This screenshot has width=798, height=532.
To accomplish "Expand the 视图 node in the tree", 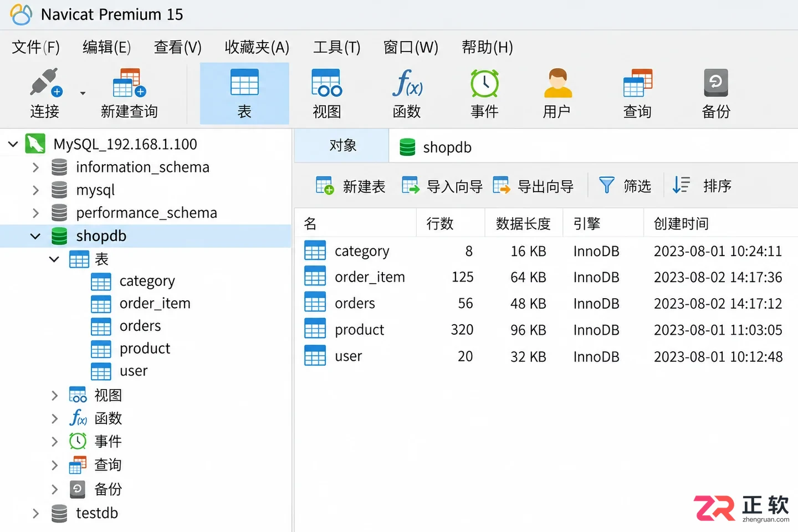I will coord(54,395).
